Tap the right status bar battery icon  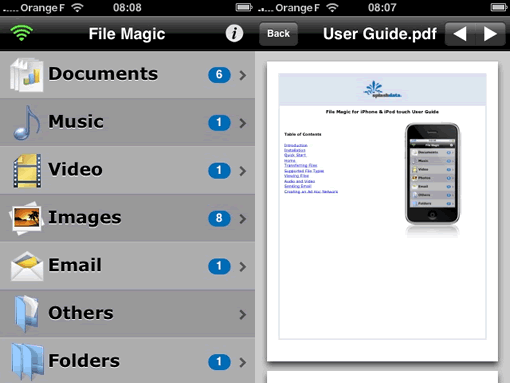click(x=499, y=7)
